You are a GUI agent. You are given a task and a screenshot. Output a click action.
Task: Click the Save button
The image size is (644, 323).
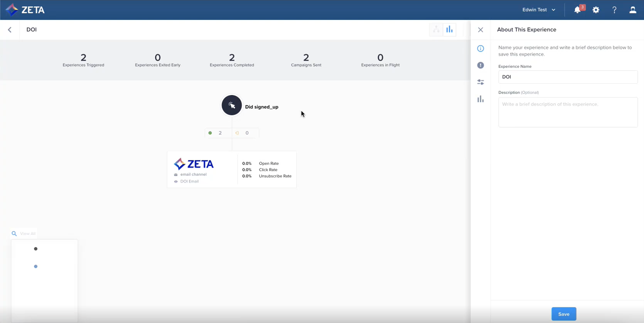[x=563, y=314]
